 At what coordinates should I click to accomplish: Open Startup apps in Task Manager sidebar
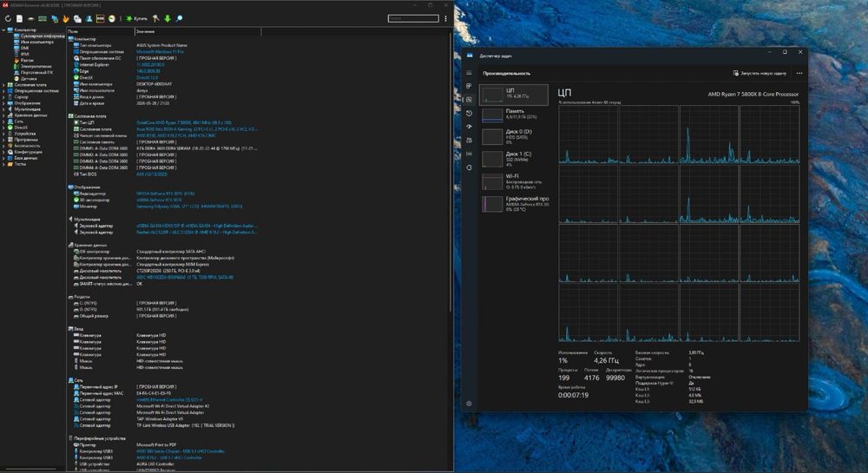tap(469, 127)
